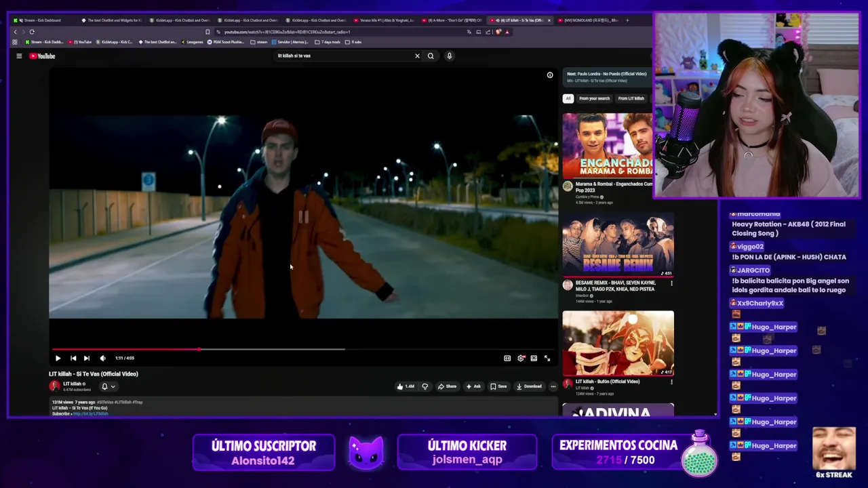Save the video to a playlist

pyautogui.click(x=498, y=386)
